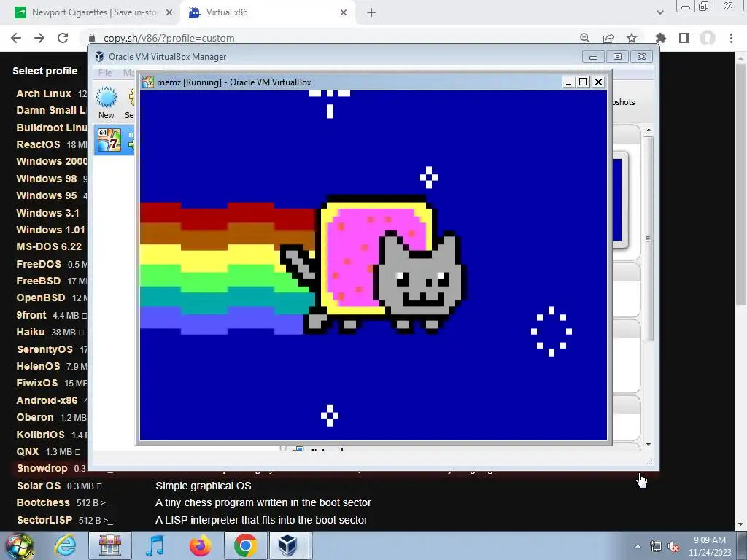Share this page via the share icon
747x560 pixels.
point(608,38)
